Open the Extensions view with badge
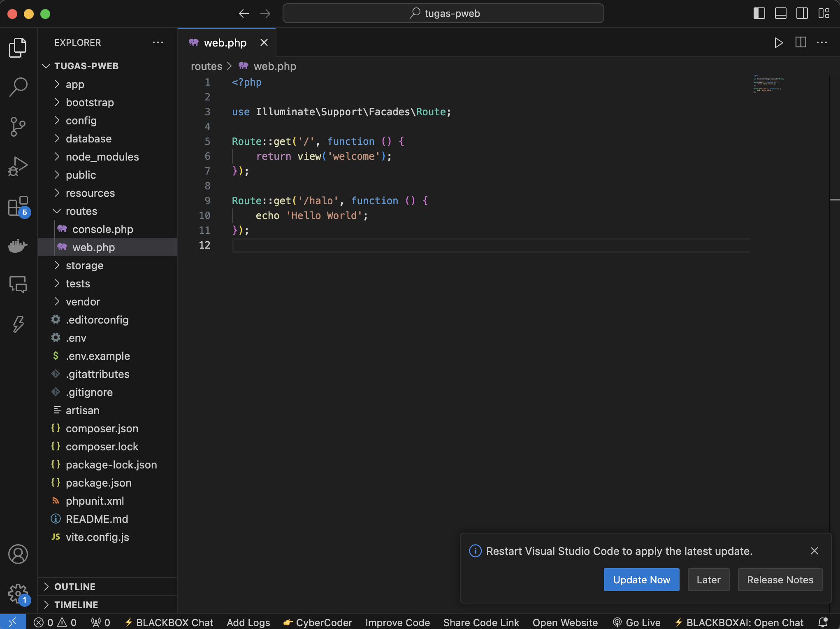The height and width of the screenshot is (629, 840). click(18, 206)
